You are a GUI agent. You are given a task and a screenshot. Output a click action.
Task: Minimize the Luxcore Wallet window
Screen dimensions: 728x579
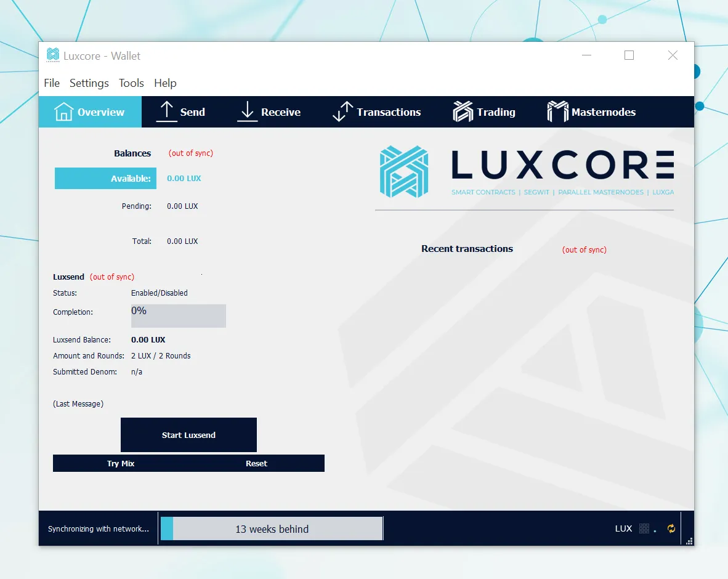point(587,55)
